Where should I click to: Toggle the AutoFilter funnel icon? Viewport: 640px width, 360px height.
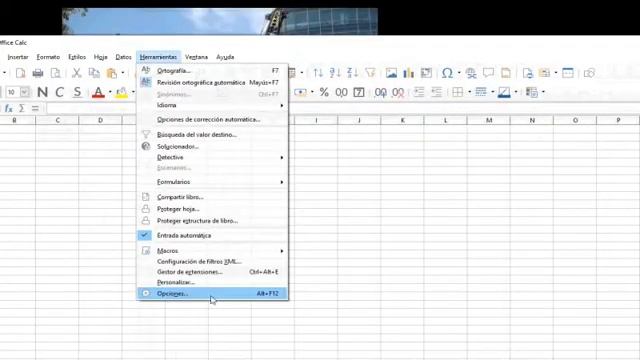point(370,73)
